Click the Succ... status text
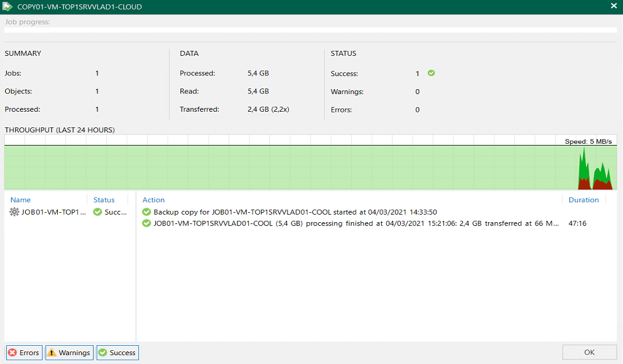This screenshot has width=623, height=364. click(x=116, y=212)
